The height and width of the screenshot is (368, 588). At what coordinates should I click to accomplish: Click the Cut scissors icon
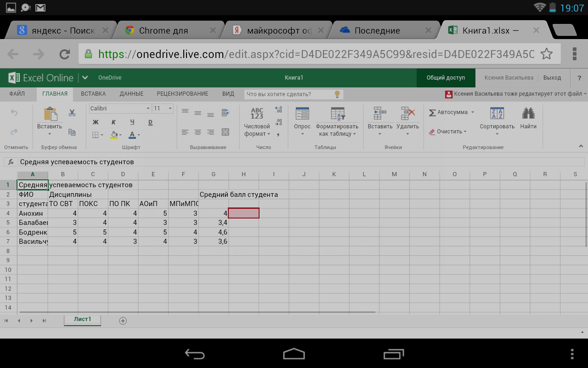(x=72, y=113)
